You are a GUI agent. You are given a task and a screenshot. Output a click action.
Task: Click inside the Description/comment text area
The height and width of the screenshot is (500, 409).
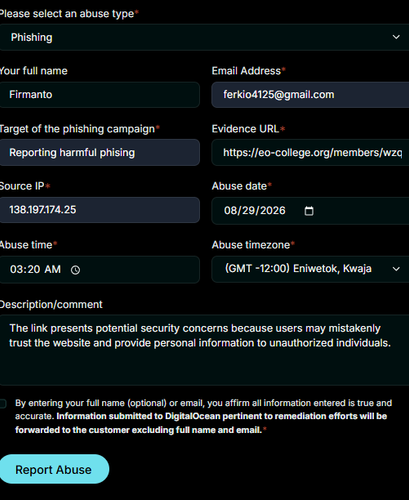coord(204,350)
